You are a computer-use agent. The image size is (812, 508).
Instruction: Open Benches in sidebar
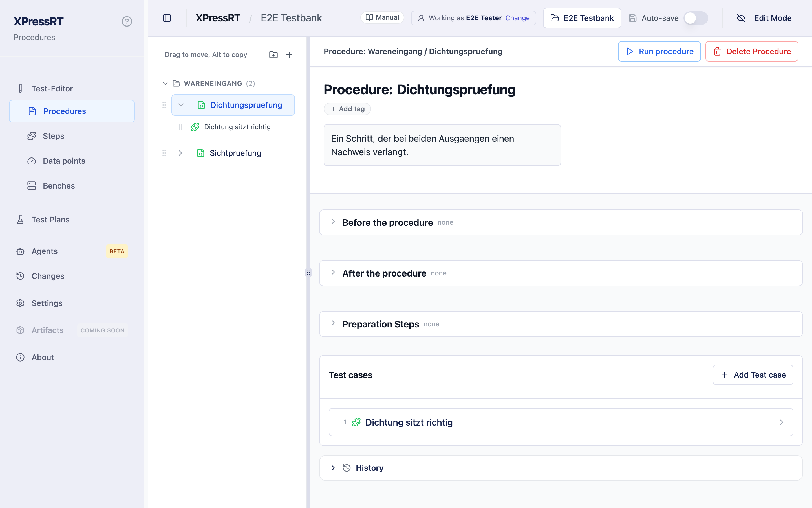point(72,186)
